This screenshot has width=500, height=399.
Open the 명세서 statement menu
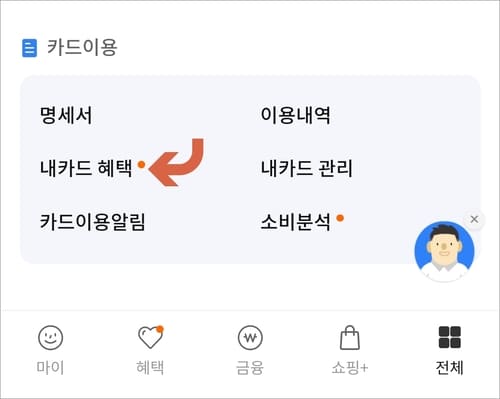(x=66, y=115)
